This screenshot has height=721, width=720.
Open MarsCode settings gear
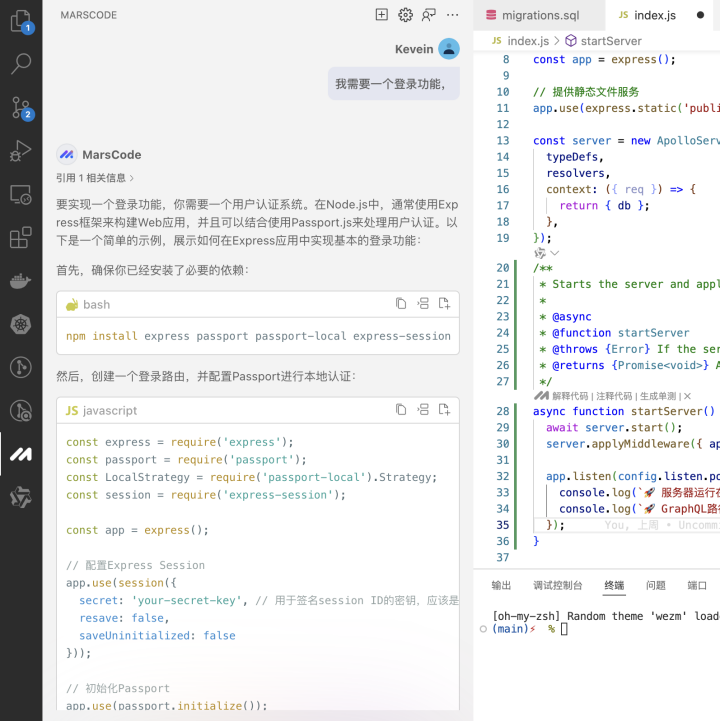click(x=405, y=15)
